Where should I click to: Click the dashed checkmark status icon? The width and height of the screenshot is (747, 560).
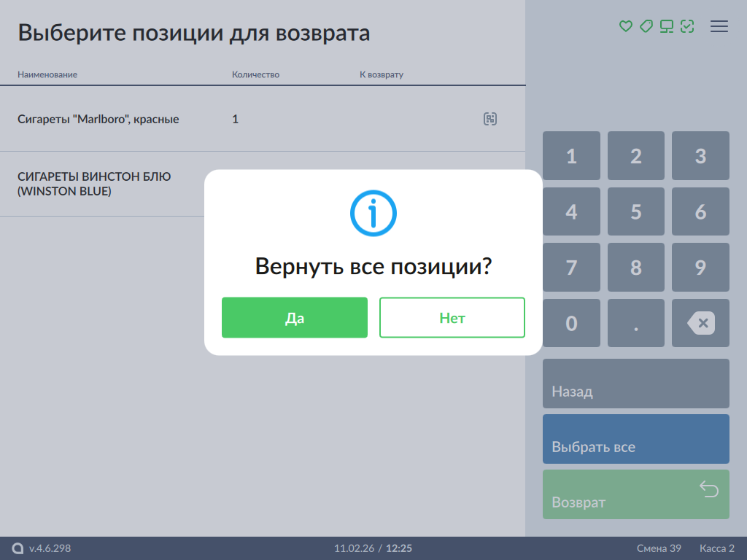pyautogui.click(x=686, y=26)
